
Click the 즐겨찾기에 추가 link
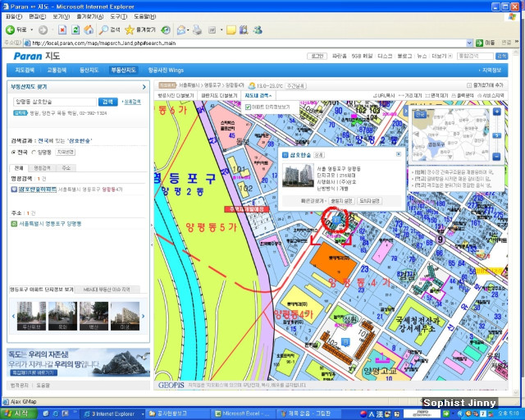[486, 85]
